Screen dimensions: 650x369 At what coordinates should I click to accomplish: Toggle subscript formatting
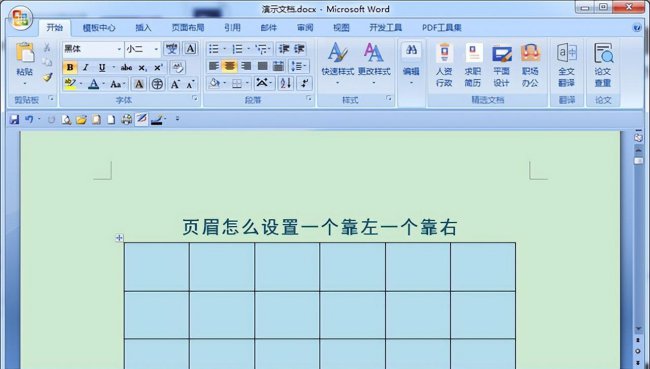tap(143, 67)
